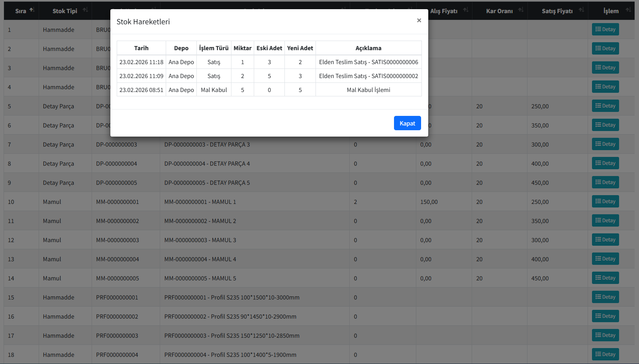Click the blue Kapat button
Image resolution: width=639 pixels, height=364 pixels.
[x=407, y=123]
